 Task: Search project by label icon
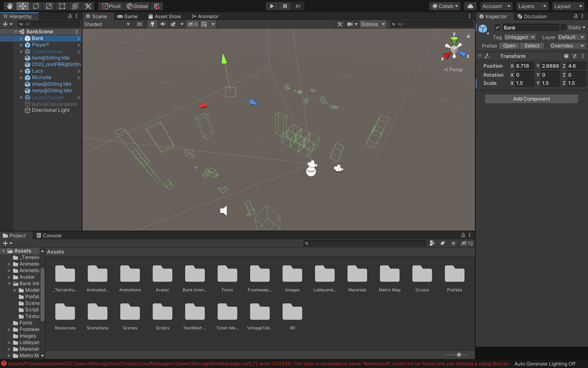(x=442, y=243)
